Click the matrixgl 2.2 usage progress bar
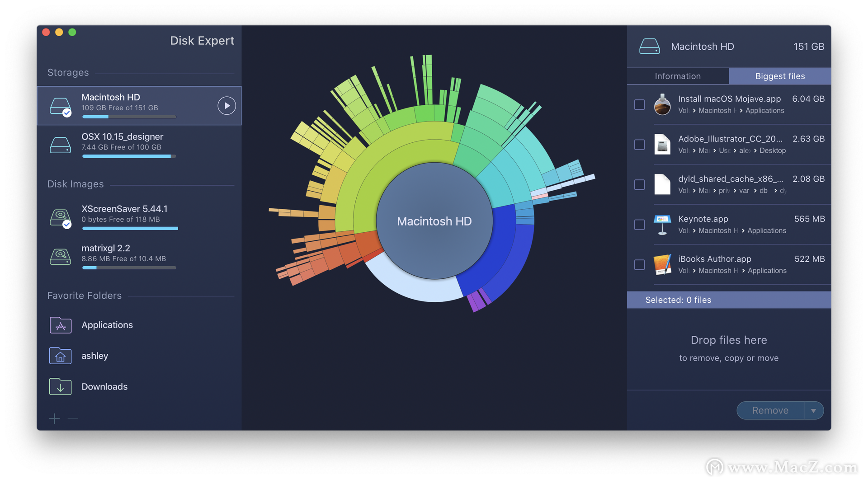The height and width of the screenshot is (479, 868). click(x=129, y=268)
